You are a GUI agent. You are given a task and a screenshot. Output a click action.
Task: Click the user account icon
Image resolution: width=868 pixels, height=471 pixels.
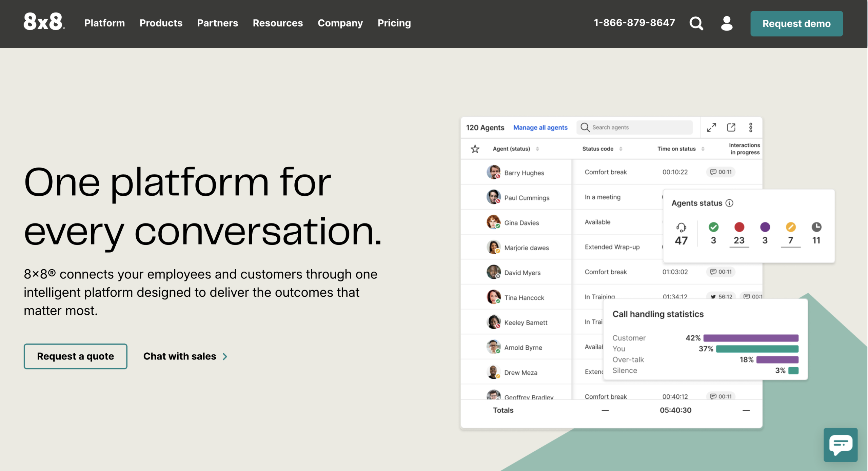click(727, 23)
